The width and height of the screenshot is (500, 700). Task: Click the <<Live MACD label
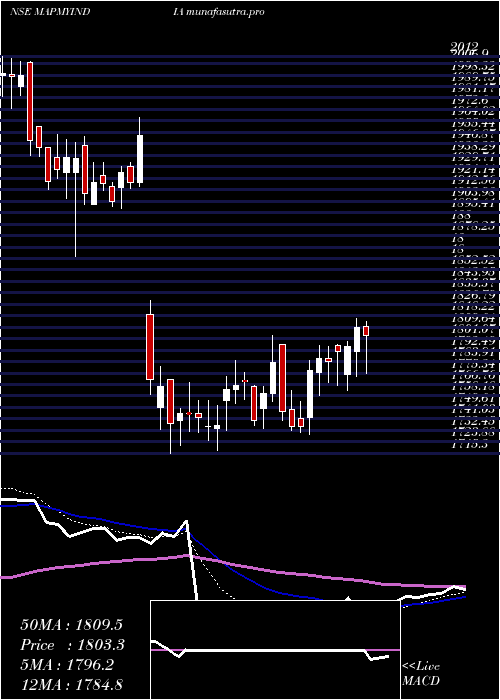click(x=421, y=674)
